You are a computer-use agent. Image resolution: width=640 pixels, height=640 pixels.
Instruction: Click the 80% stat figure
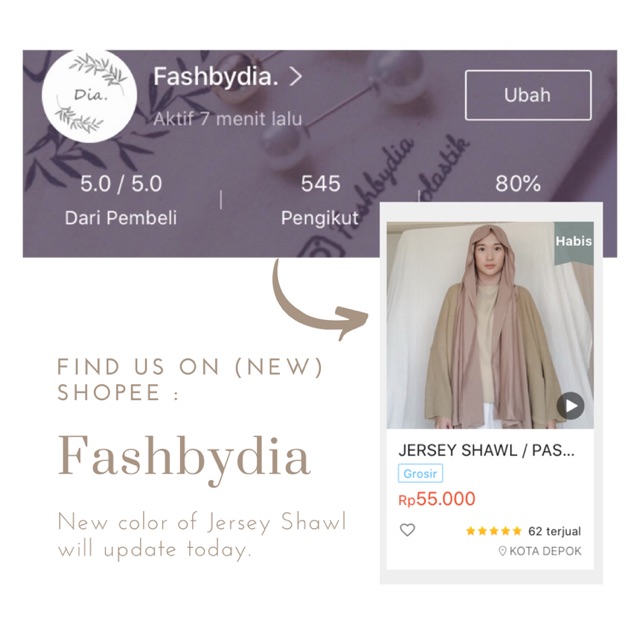pos(518,184)
